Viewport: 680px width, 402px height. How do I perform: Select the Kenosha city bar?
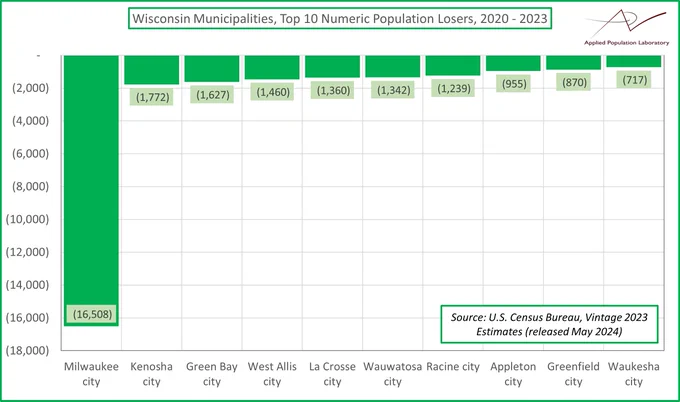click(x=151, y=70)
